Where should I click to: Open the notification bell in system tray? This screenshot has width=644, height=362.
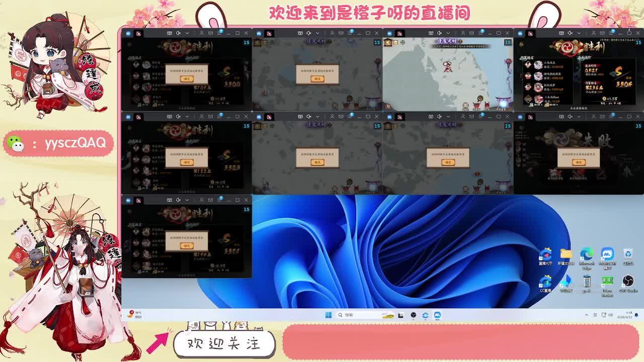636,315
